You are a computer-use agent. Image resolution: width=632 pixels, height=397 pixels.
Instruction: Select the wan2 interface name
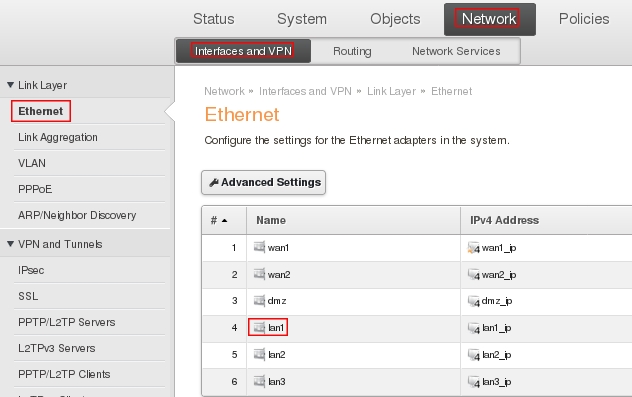pyautogui.click(x=279, y=275)
